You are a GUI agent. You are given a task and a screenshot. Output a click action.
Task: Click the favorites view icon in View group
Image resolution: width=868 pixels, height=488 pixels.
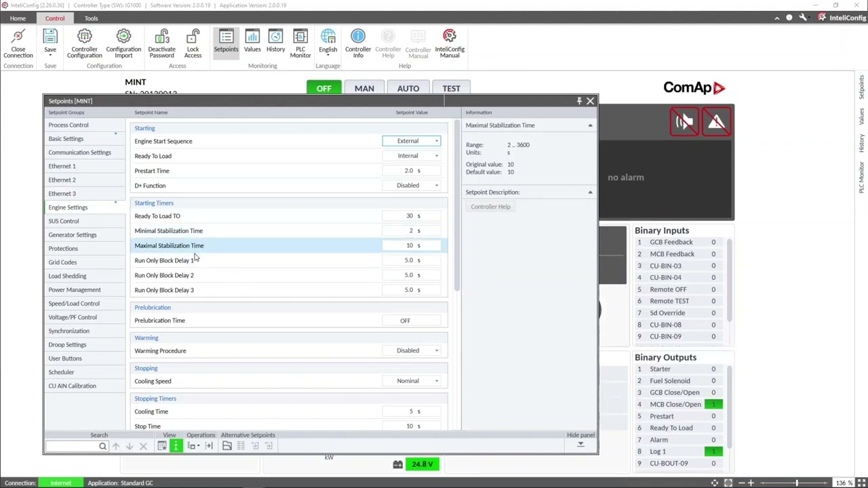point(162,445)
